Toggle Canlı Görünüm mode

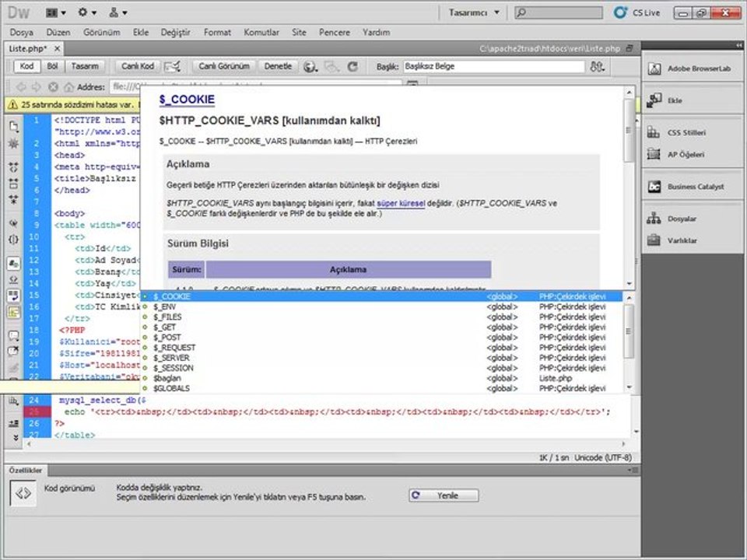224,66
